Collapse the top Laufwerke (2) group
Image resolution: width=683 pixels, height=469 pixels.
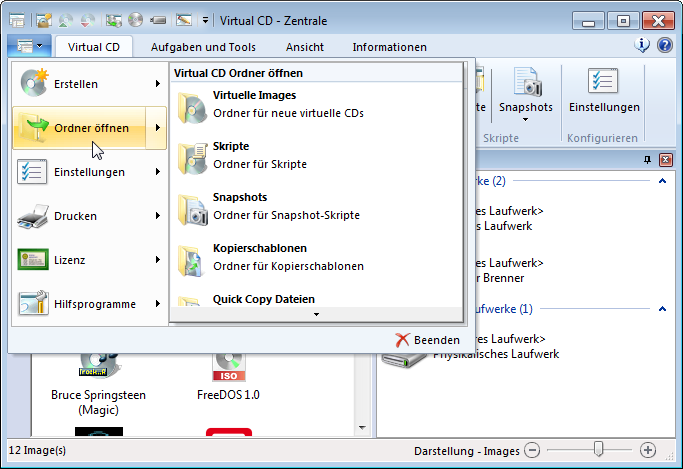tap(661, 181)
